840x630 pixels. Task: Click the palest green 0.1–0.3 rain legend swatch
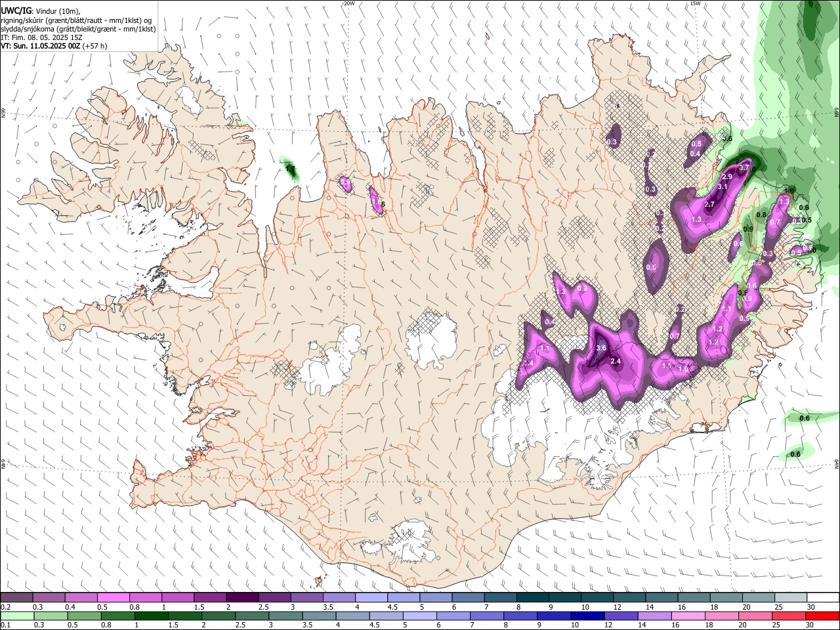click(x=17, y=616)
